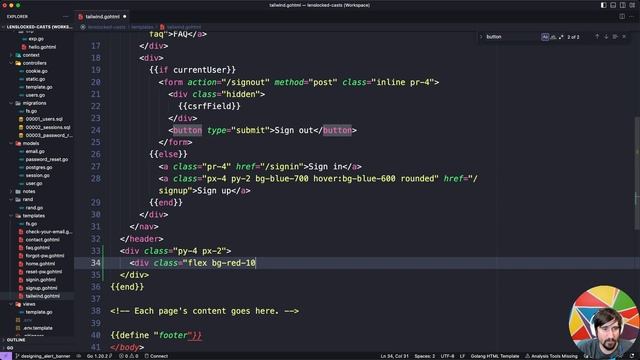
Task: Open Customize Layout icon in title bar
Action: click(x=632, y=5)
